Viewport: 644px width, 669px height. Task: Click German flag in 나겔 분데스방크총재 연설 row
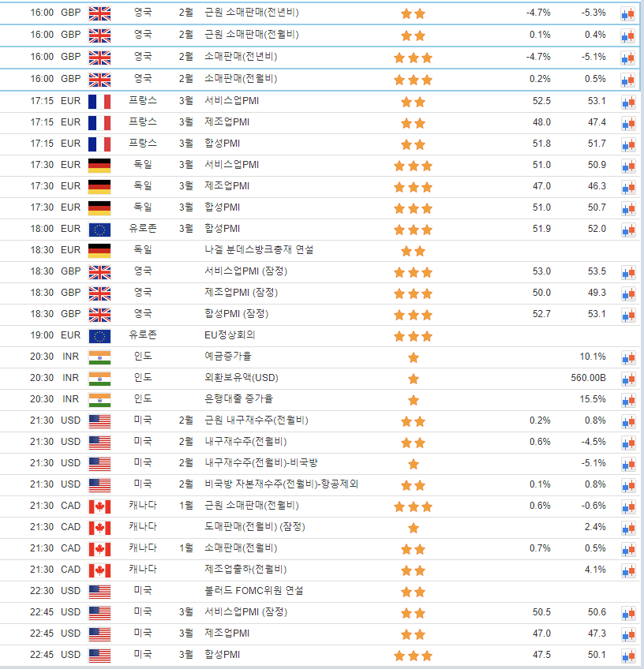tap(99, 250)
